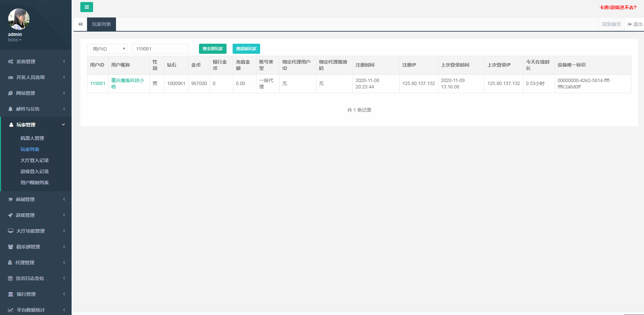The height and width of the screenshot is (315, 644).
Task: Expand the 代理管理 sidebar menu
Action: tap(36, 263)
